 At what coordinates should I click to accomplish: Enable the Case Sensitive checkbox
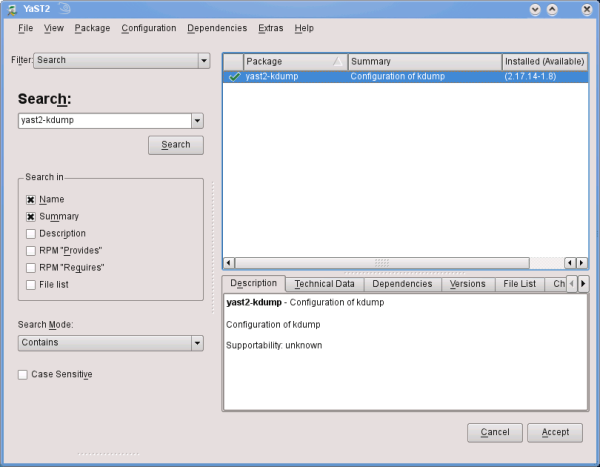tap(23, 375)
